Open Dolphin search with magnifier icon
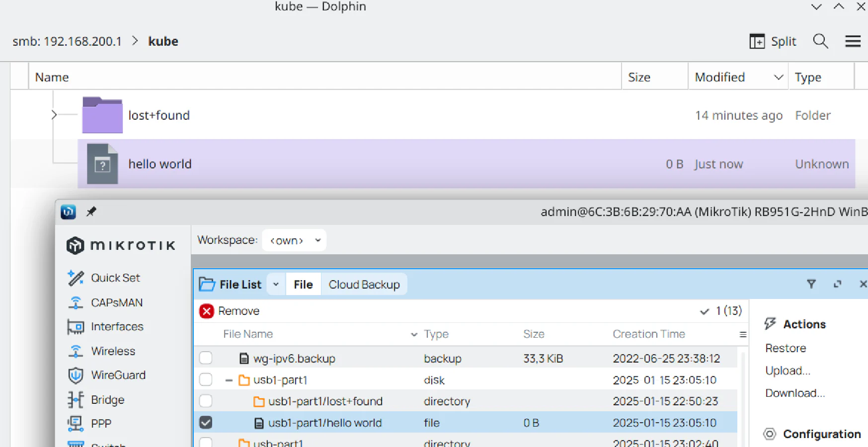 tap(820, 41)
